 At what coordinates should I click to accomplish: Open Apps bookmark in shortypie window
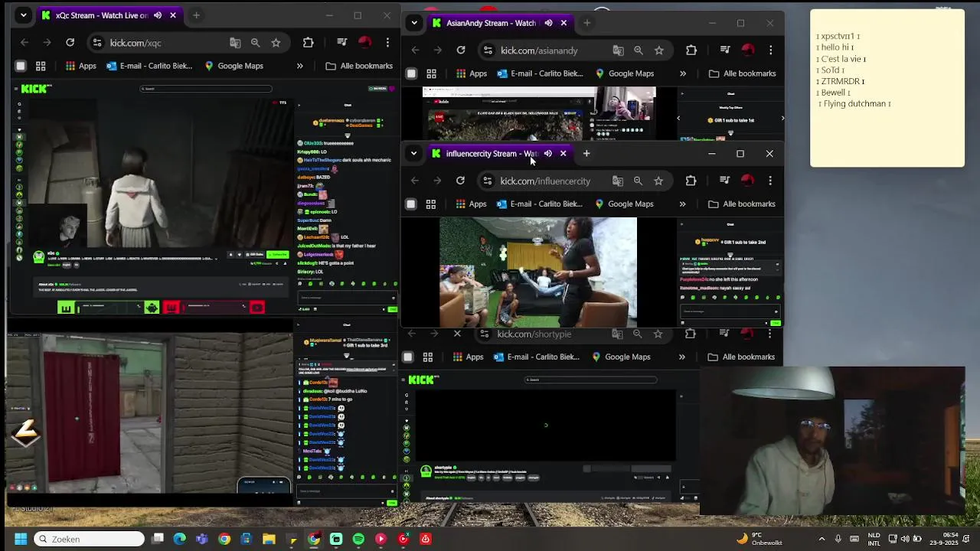468,357
